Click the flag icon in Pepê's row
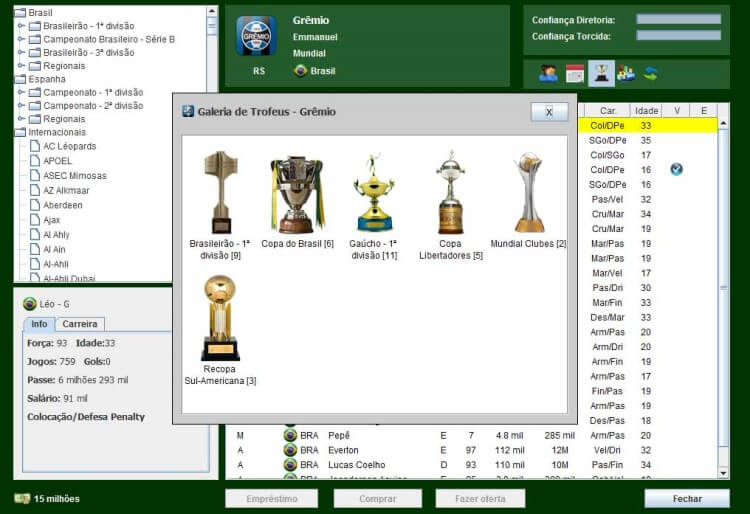 point(290,435)
